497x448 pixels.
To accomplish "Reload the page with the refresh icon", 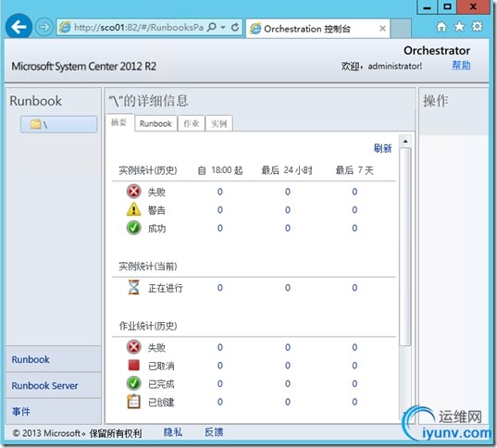I will 234,27.
